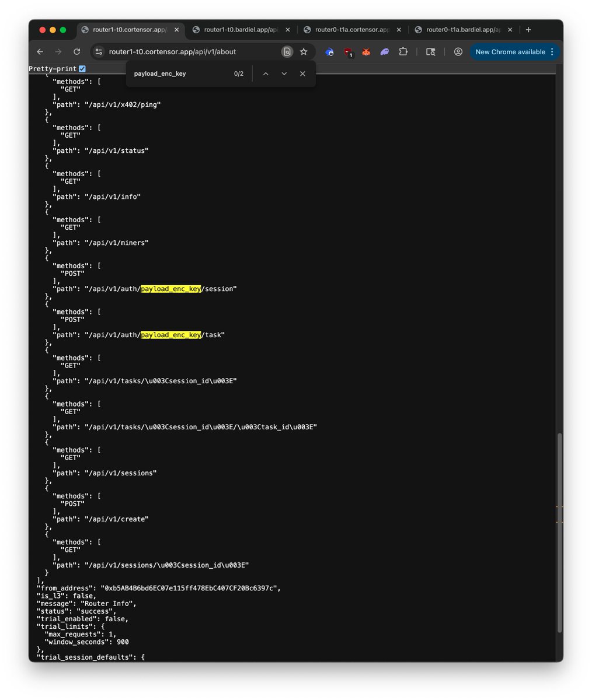Close the find bar
The width and height of the screenshot is (592, 700).
tap(302, 74)
